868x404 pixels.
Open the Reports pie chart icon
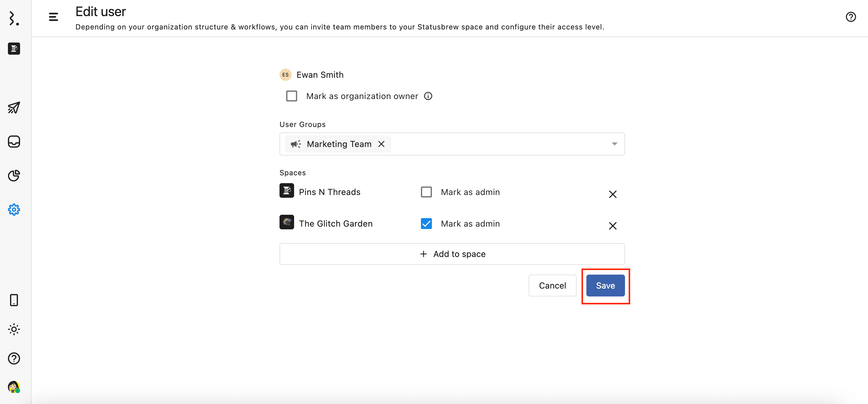click(x=14, y=175)
